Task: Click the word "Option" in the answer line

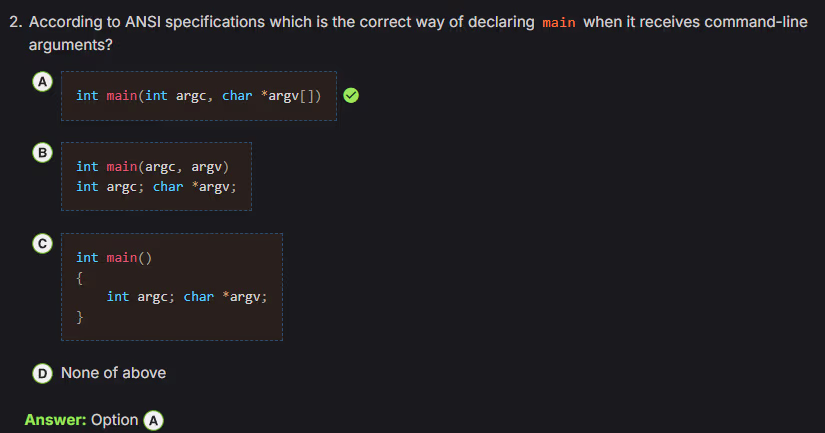Action: (x=114, y=420)
